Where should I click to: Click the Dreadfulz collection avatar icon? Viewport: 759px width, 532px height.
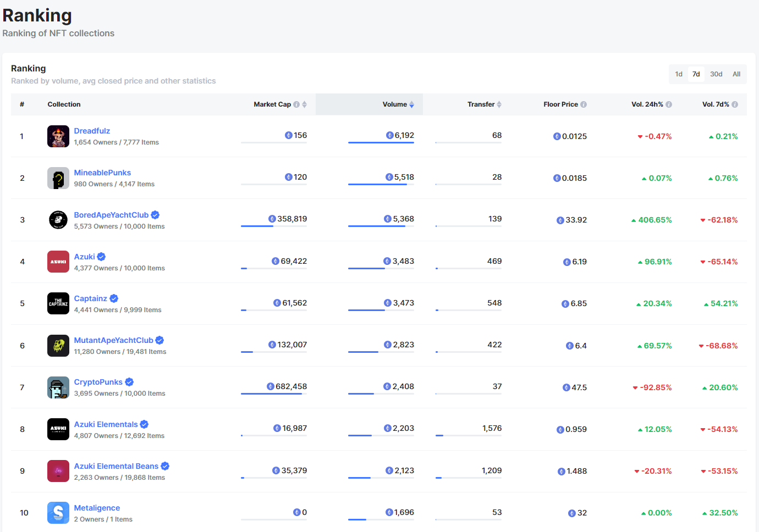coord(58,136)
